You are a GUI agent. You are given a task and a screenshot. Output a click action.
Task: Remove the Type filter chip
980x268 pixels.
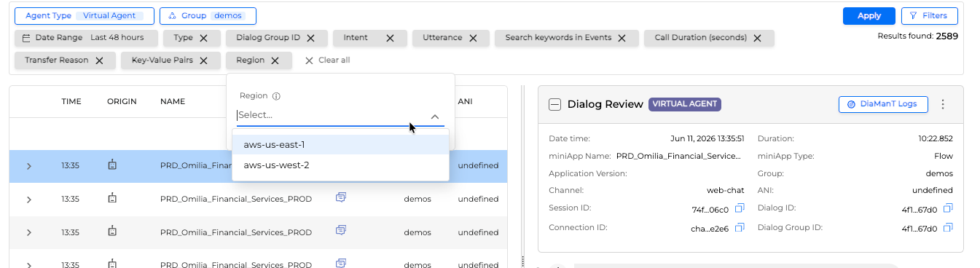[x=204, y=38]
